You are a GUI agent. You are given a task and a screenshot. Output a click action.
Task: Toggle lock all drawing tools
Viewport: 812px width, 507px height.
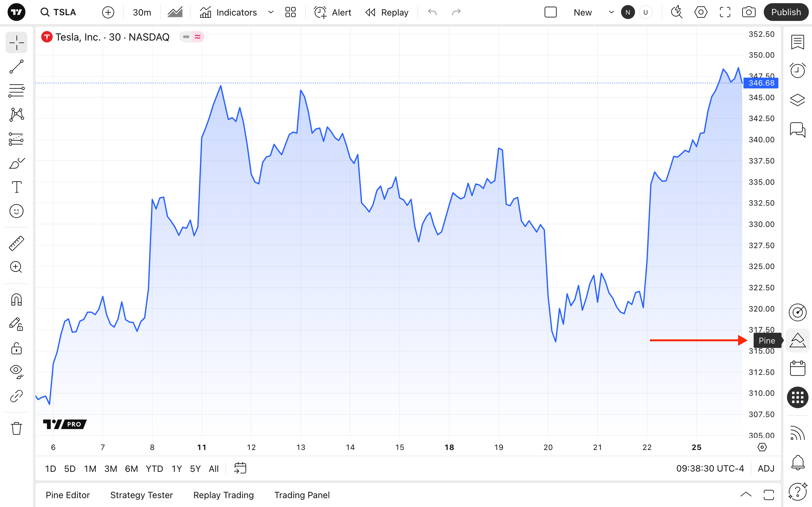coord(16,349)
